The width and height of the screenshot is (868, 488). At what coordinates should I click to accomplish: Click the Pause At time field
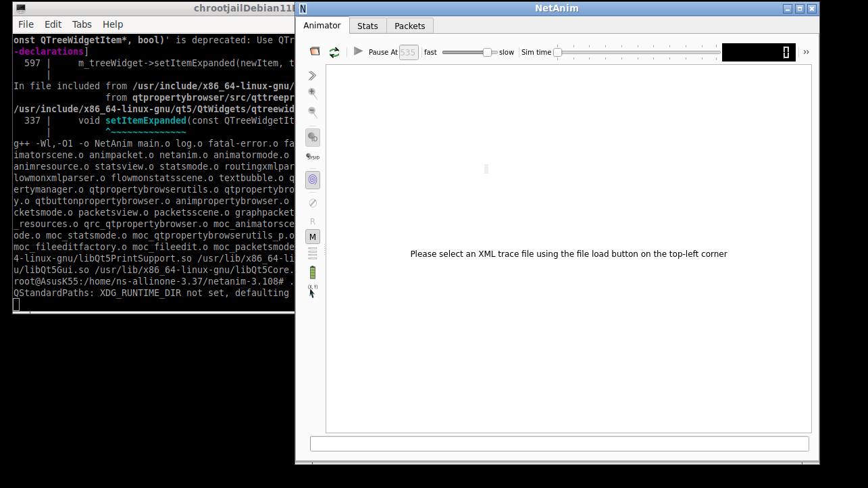409,52
